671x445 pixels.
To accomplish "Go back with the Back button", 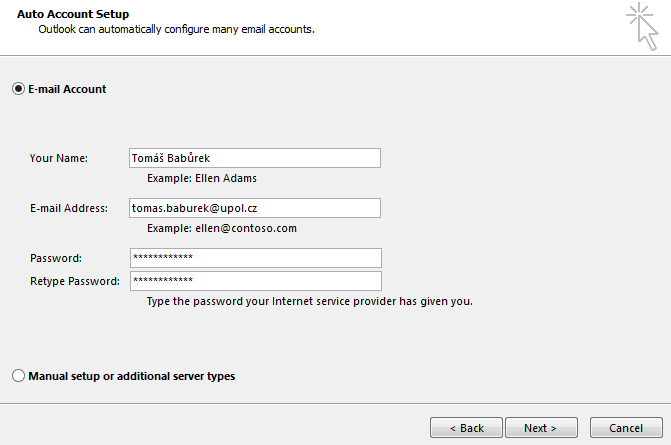I will pyautogui.click(x=466, y=428).
